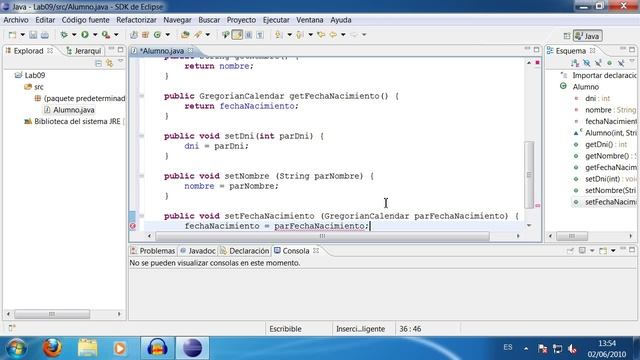This screenshot has height=360, width=640.
Task: Open the Firefox taskbar icon
Action: click(x=52, y=348)
